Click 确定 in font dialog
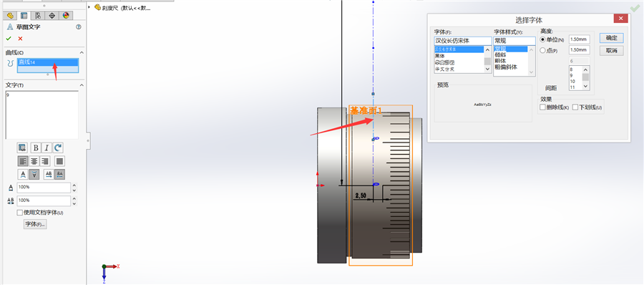 click(x=612, y=38)
